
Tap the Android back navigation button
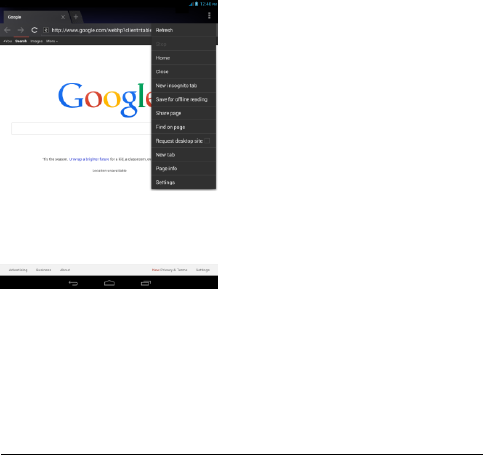click(x=73, y=283)
